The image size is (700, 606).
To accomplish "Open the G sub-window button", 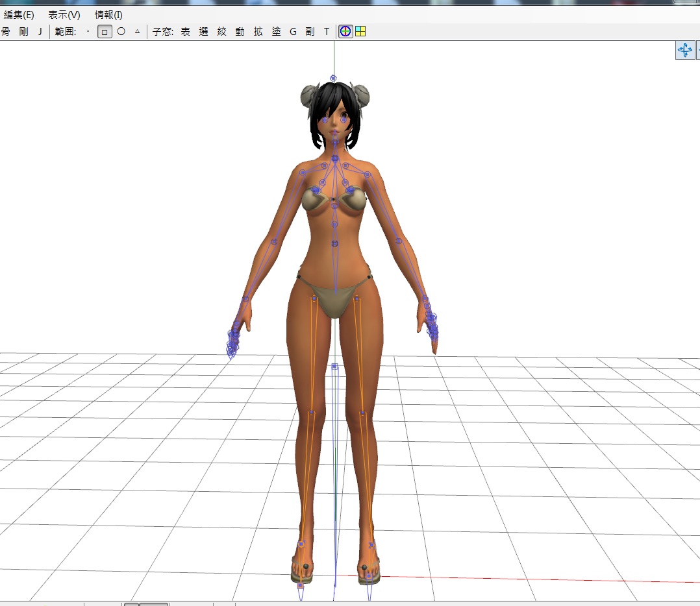I will tap(294, 31).
